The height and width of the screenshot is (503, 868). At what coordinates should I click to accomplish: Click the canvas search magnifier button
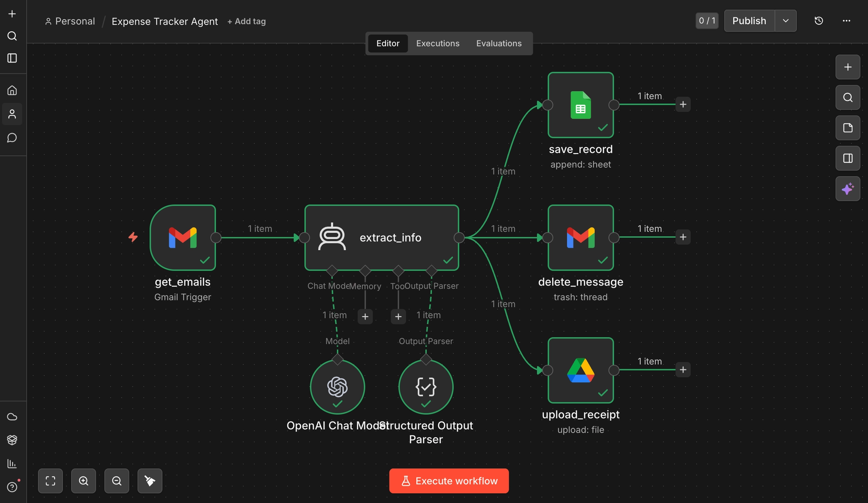pos(848,97)
